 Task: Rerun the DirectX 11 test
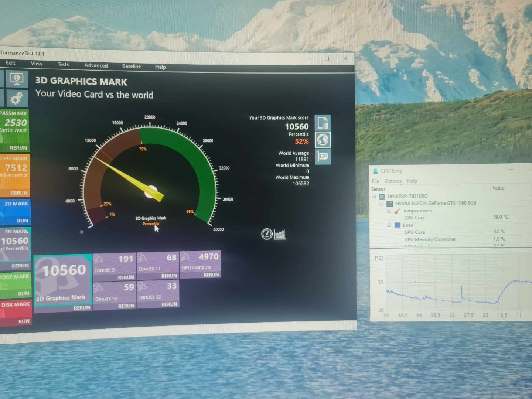coord(169,276)
